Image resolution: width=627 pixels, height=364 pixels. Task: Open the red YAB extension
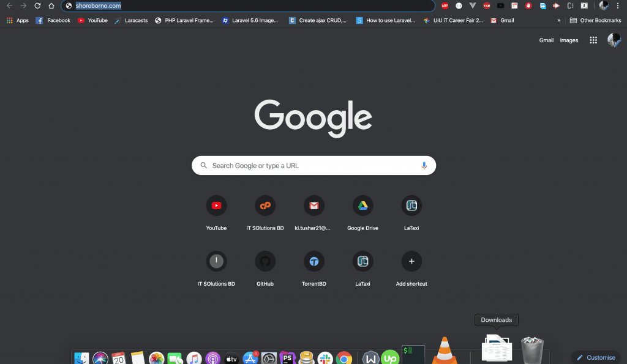pos(487,6)
